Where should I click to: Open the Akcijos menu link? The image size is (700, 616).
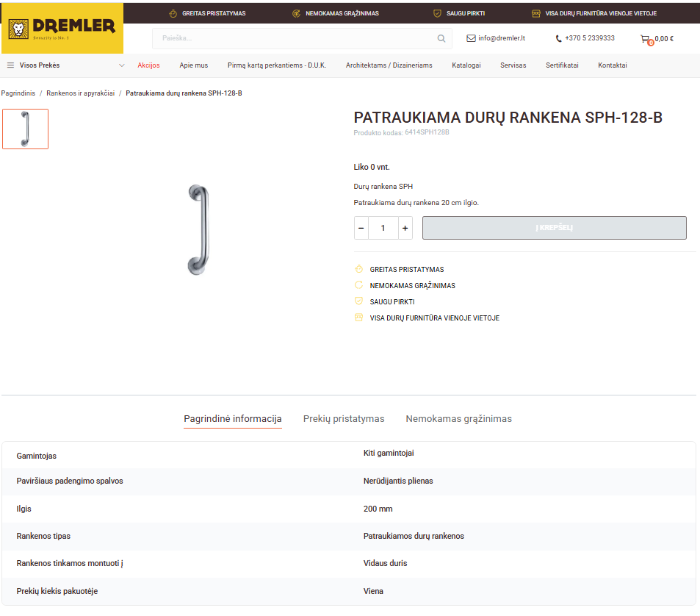coord(148,65)
